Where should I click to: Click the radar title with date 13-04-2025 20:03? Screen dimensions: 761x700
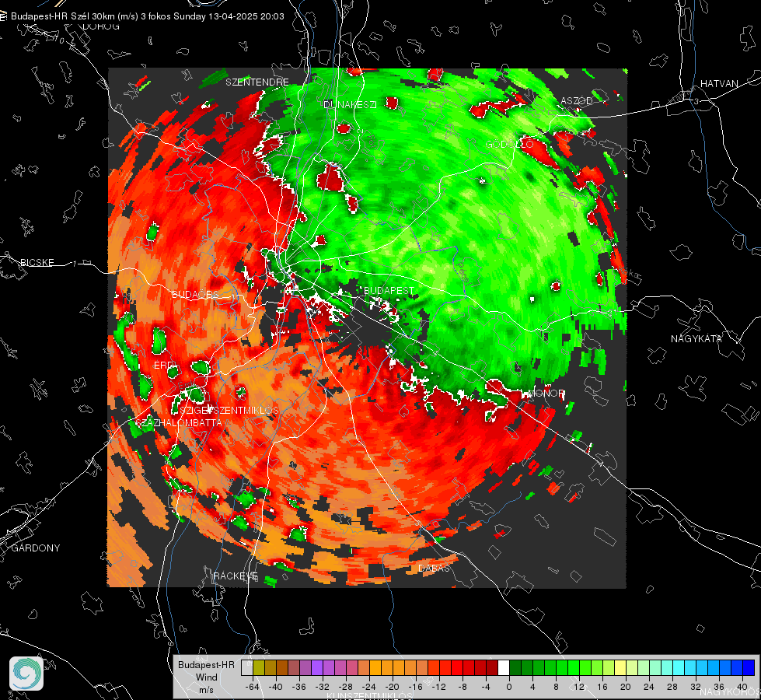(x=148, y=16)
